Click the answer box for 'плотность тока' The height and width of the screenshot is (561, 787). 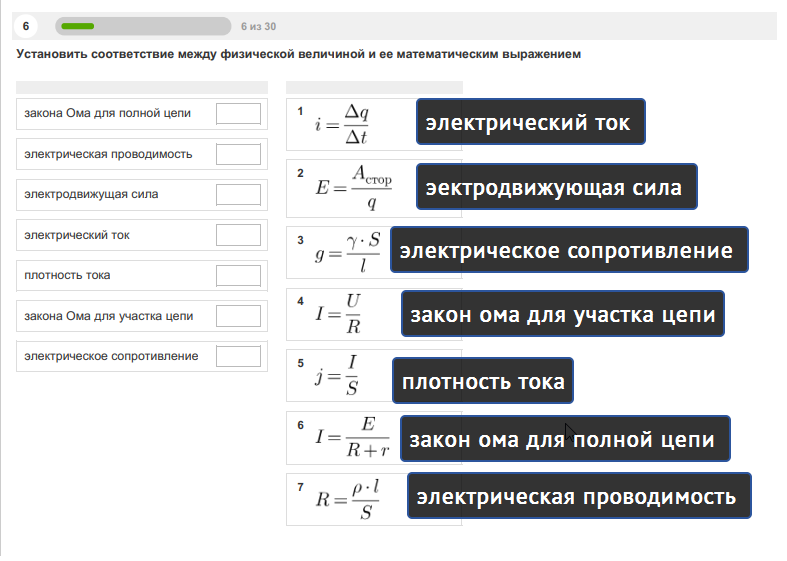238,275
